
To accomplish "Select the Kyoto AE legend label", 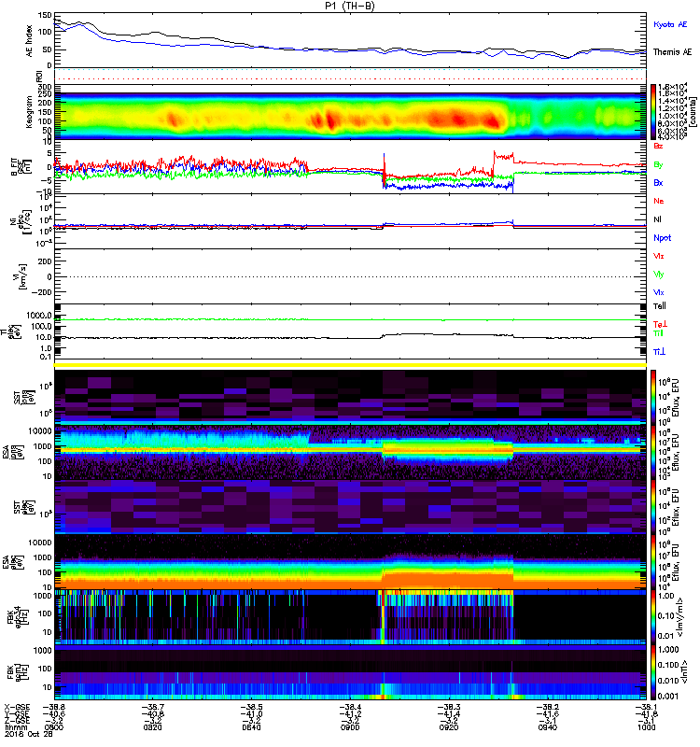I will 670,24.
